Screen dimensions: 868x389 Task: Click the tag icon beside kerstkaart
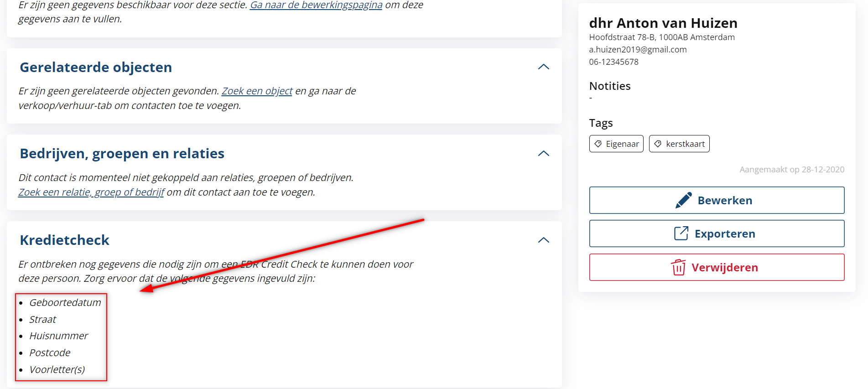658,144
